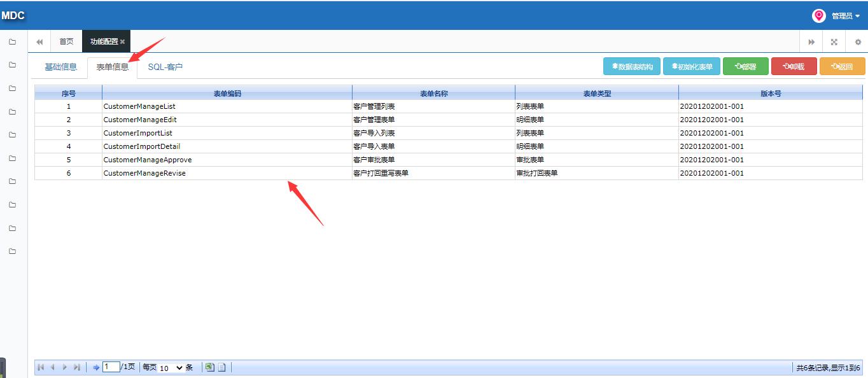Select the CustomerManageList cell

227,106
